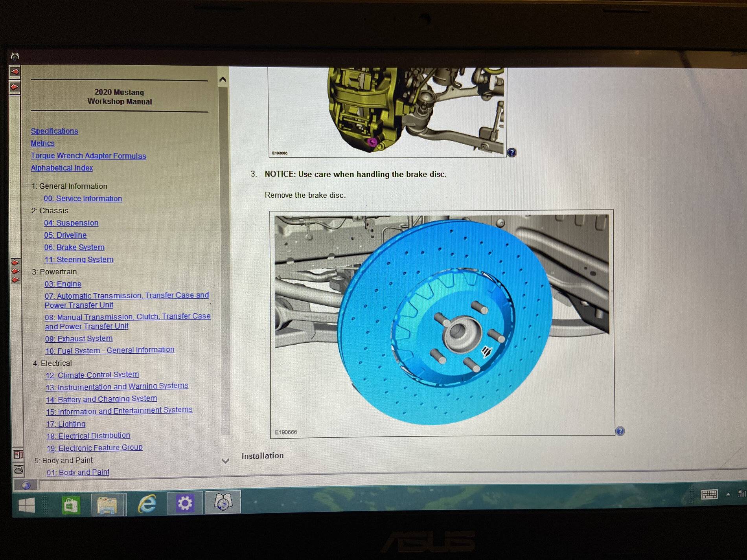Click the 'Remove the brake disc.' step text
This screenshot has height=560, width=747.
[x=305, y=195]
